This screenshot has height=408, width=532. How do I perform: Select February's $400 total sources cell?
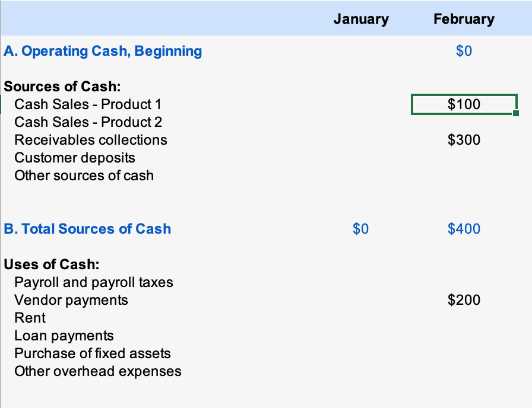pos(464,229)
